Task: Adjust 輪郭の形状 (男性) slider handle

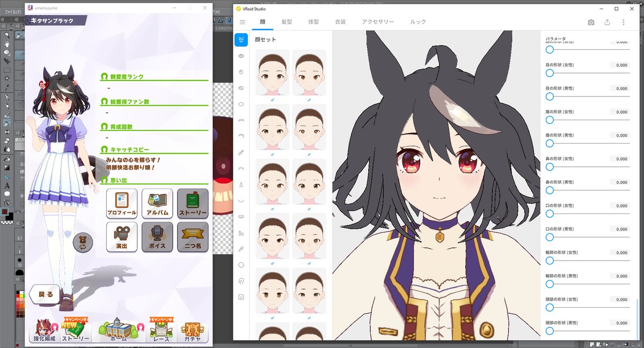Action: tap(550, 284)
